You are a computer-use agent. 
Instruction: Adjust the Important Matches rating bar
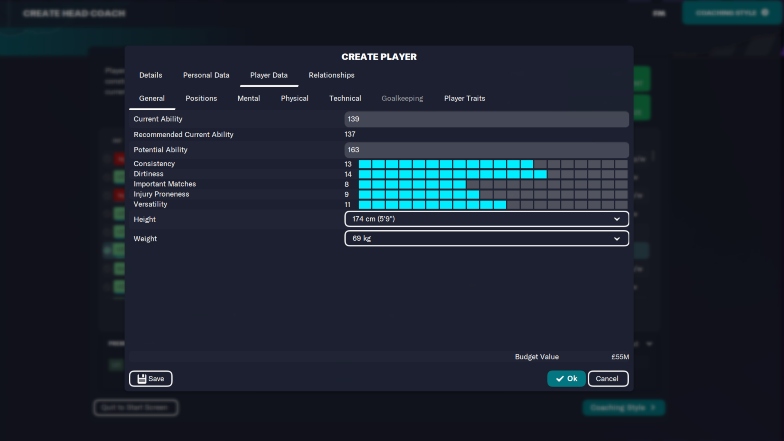493,184
